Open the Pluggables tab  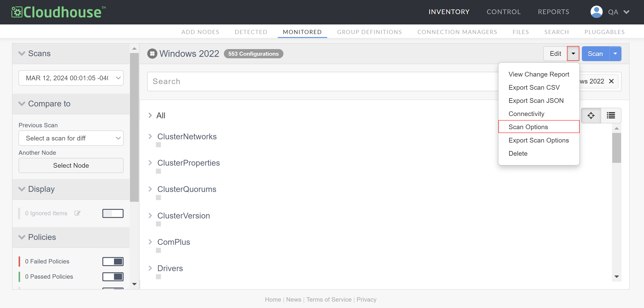click(x=605, y=32)
